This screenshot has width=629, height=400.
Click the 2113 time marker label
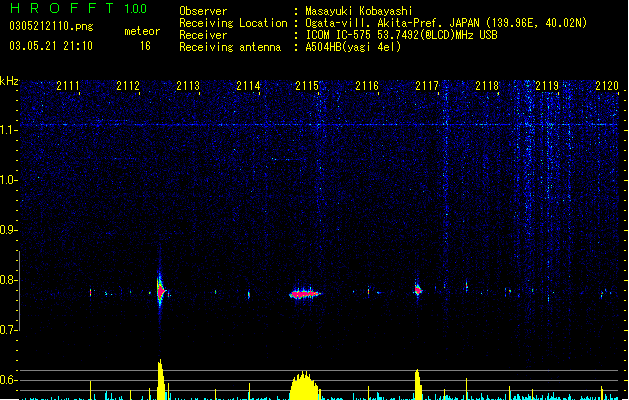pos(188,86)
